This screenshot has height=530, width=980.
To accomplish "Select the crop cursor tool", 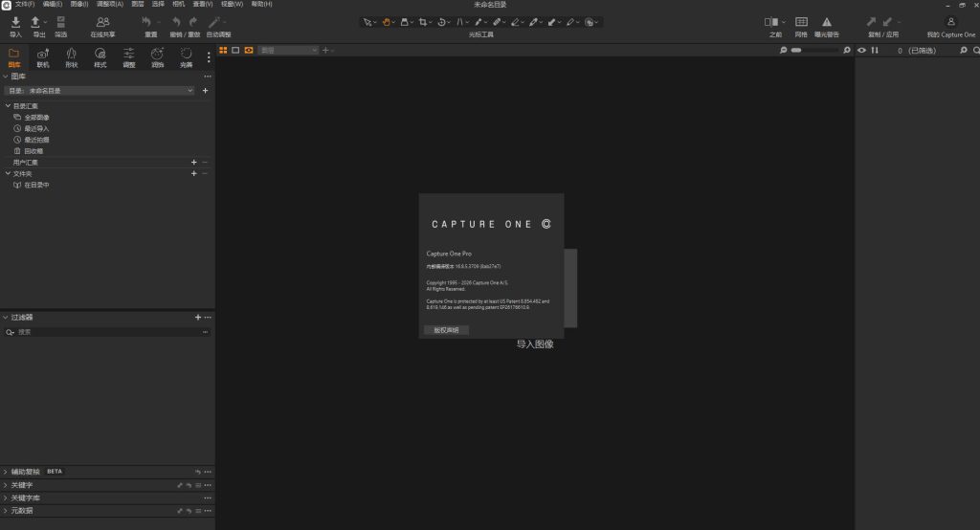I will point(423,23).
